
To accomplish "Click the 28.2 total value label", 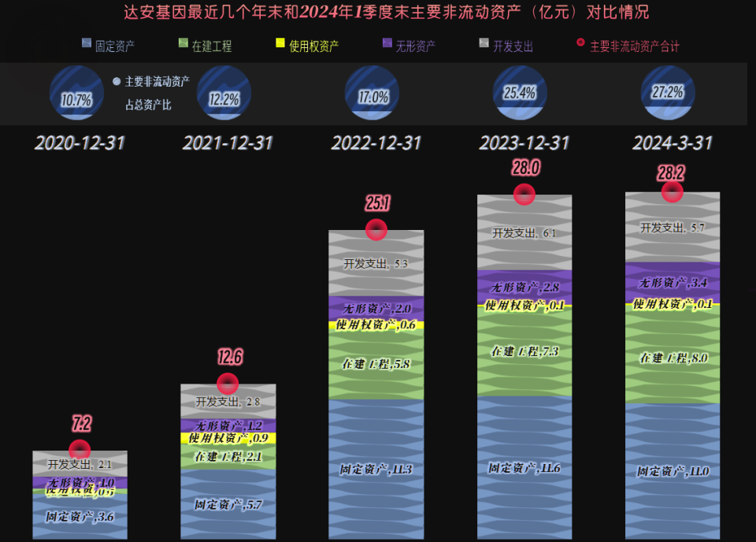I will 671,173.
